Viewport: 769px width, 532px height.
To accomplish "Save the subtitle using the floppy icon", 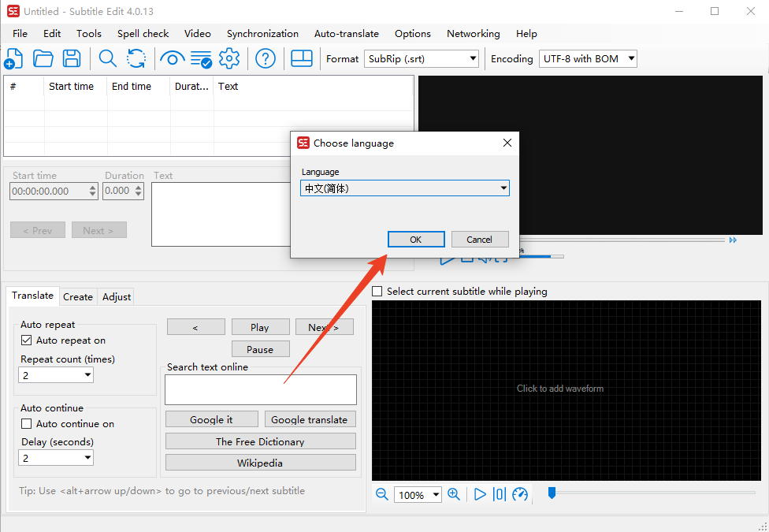I will coord(72,59).
